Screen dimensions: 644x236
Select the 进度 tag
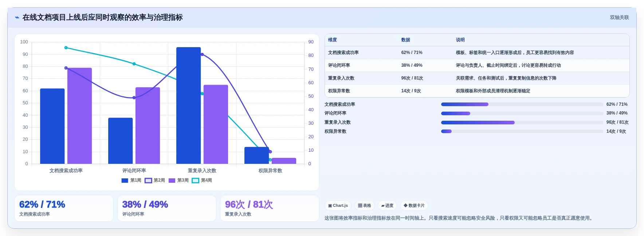pyautogui.click(x=387, y=206)
